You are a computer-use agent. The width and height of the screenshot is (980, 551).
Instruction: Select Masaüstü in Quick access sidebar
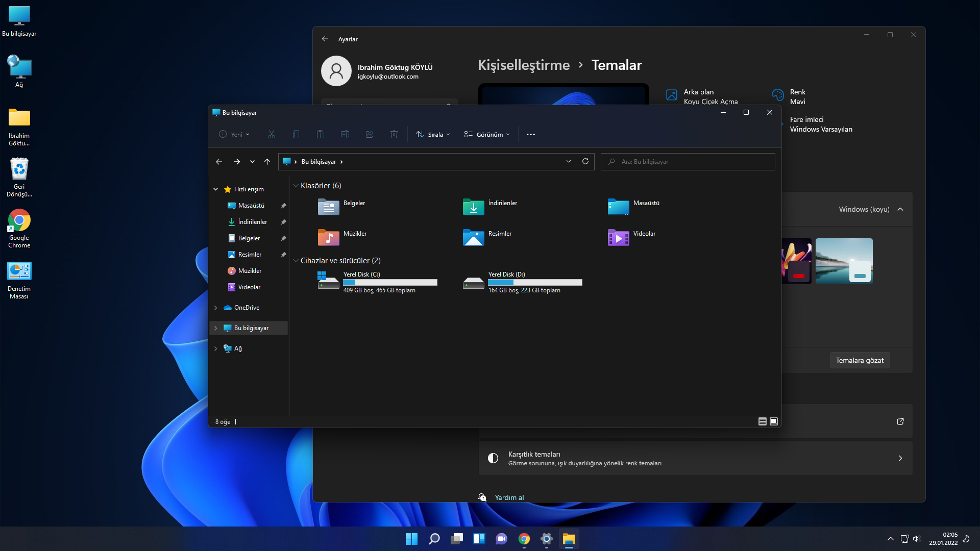click(x=251, y=206)
